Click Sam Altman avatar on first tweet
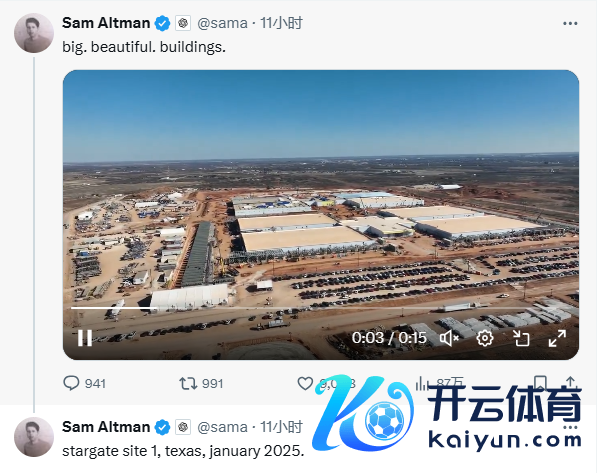This screenshot has height=473, width=597. [x=34, y=33]
